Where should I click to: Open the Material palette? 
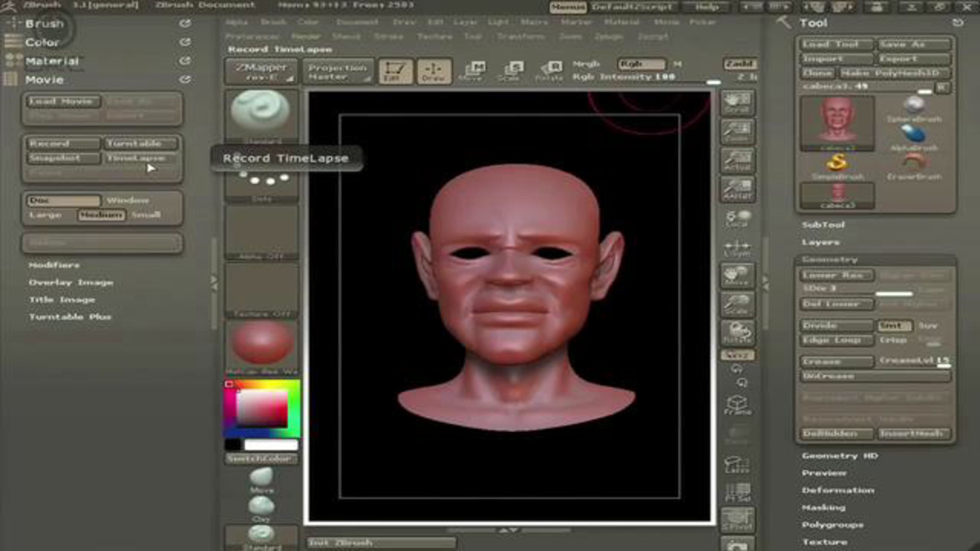52,61
